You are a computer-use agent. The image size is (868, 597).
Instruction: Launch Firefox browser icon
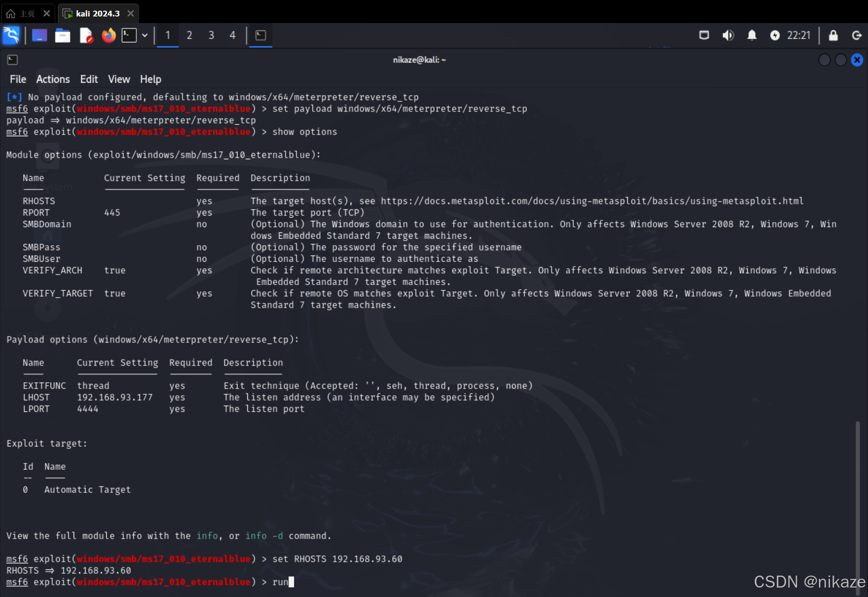pyautogui.click(x=109, y=35)
